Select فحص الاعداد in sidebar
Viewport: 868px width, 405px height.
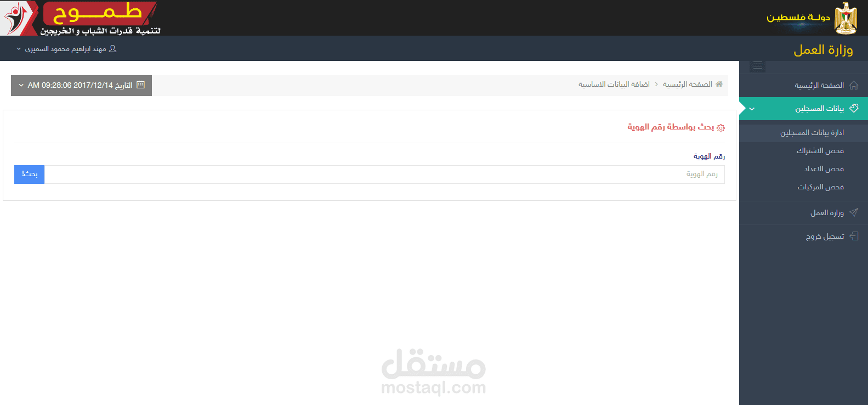[824, 169]
